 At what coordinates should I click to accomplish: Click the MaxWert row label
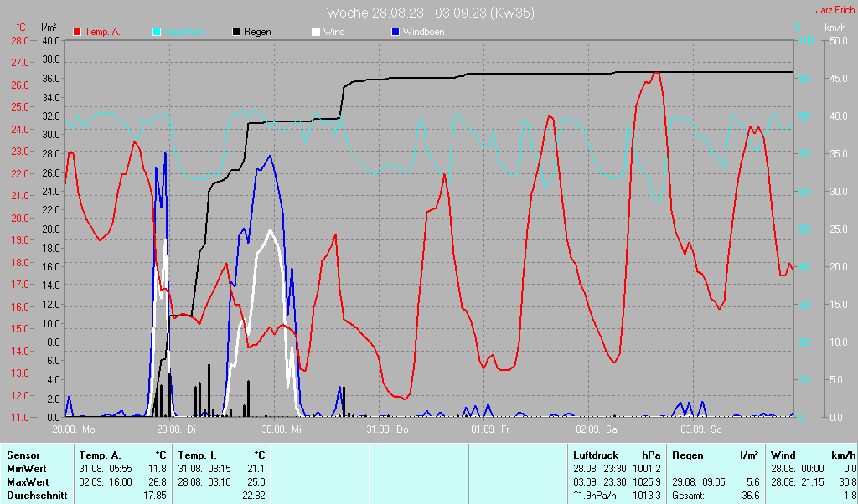[x=28, y=482]
